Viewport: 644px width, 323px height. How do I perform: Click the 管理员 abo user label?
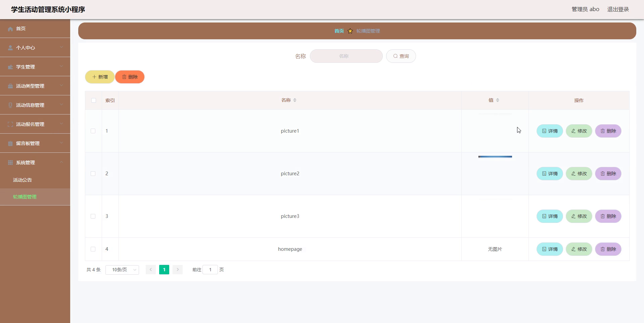point(585,9)
